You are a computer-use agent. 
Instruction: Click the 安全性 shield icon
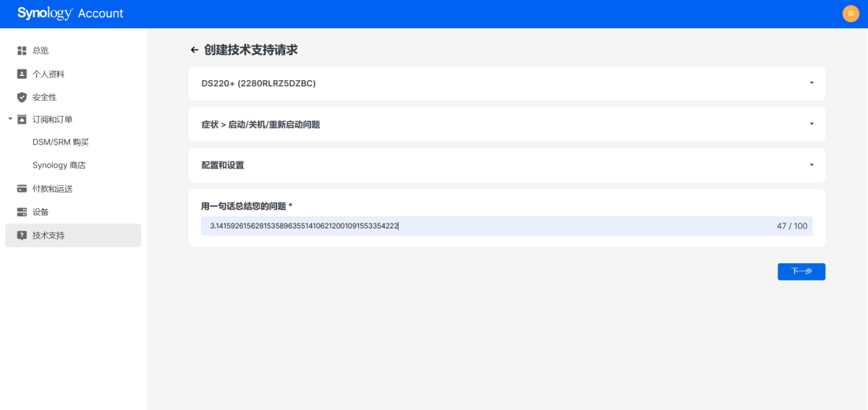[x=22, y=97]
